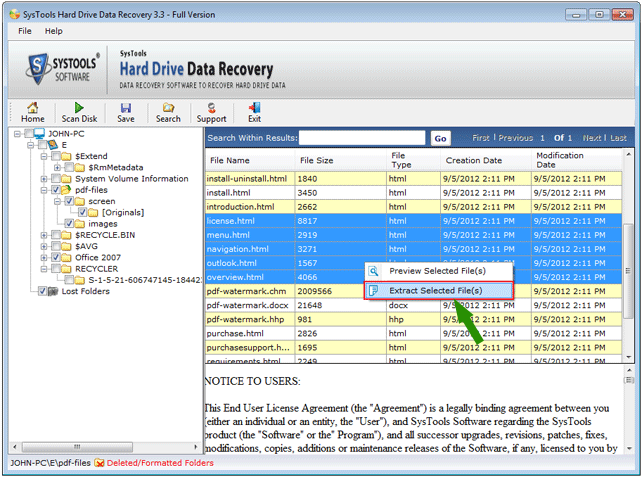Screen dimensions: 642x477
Task: Toggle the JOHN-PC checkbox
Action: pyautogui.click(x=29, y=133)
